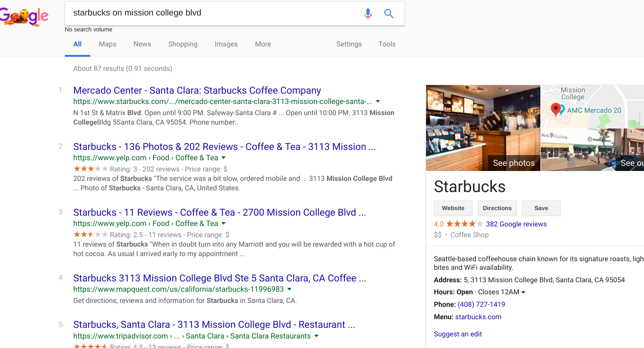Image resolution: width=644 pixels, height=348 pixels.
Task: Open search Settings menu
Action: tap(349, 44)
